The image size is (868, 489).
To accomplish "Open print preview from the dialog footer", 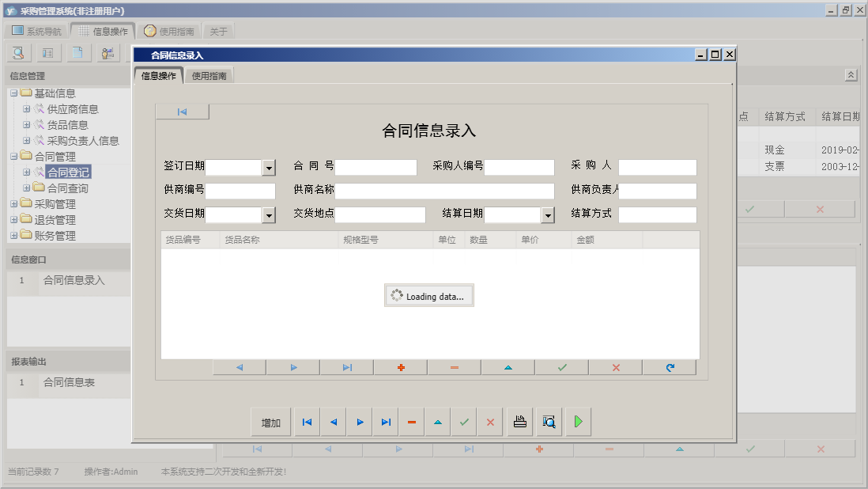I will pyautogui.click(x=549, y=422).
